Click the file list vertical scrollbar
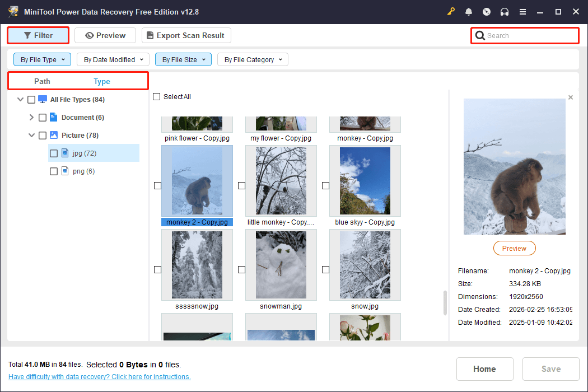The image size is (588, 392). point(445,302)
